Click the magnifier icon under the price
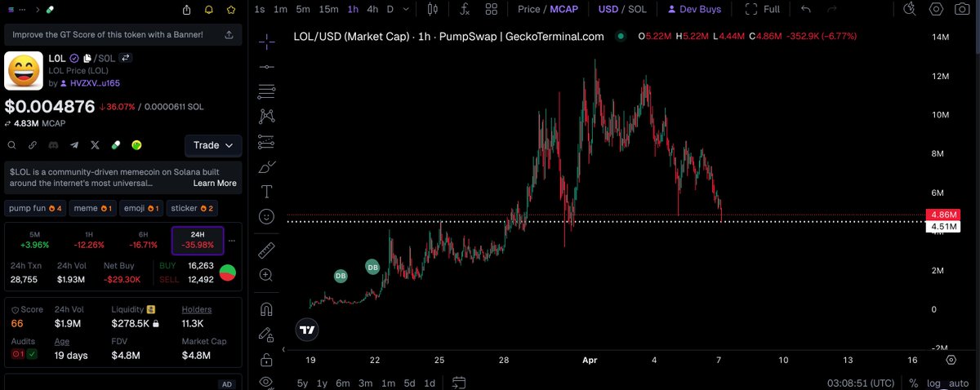This screenshot has width=980, height=390. pyautogui.click(x=12, y=144)
